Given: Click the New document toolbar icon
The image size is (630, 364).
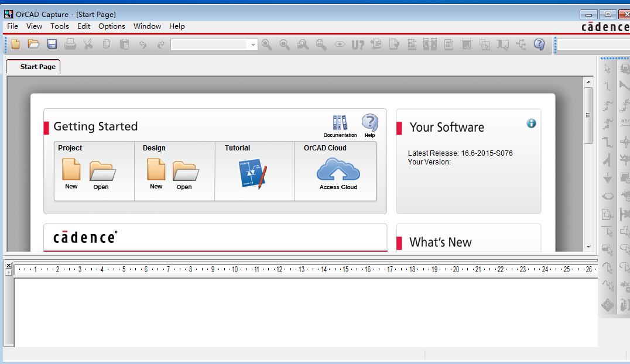Looking at the screenshot, I should (16, 44).
